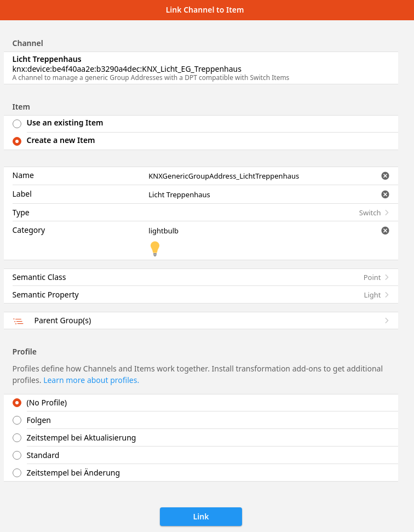Select 'Zeitstempel bei Änderung' profile
Image resolution: width=414 pixels, height=532 pixels.
pyautogui.click(x=17, y=473)
